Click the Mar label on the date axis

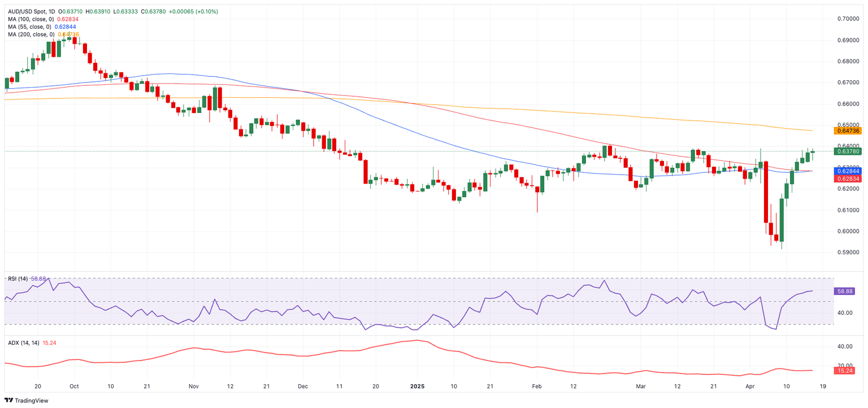point(640,387)
